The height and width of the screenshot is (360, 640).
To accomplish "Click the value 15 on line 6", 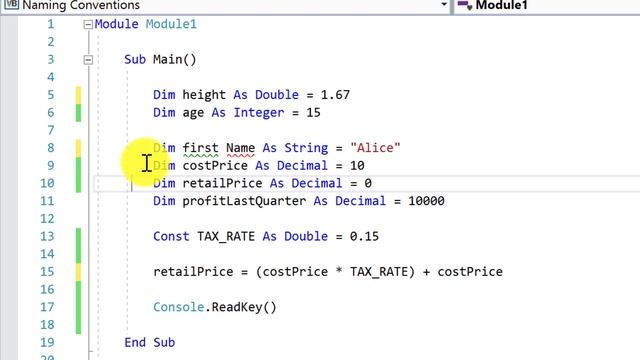I will (313, 113).
